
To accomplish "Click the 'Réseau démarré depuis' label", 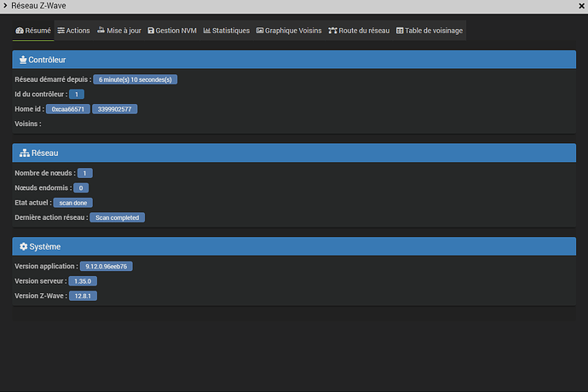I will click(51, 79).
